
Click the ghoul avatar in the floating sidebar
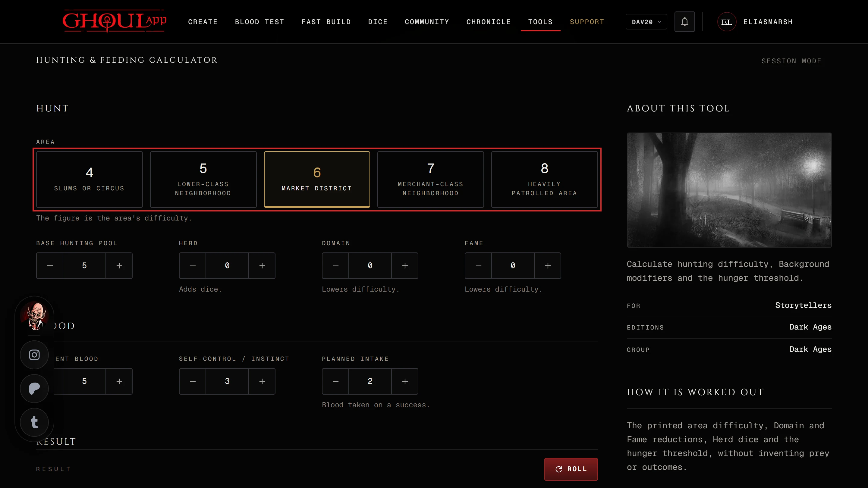[x=34, y=316]
